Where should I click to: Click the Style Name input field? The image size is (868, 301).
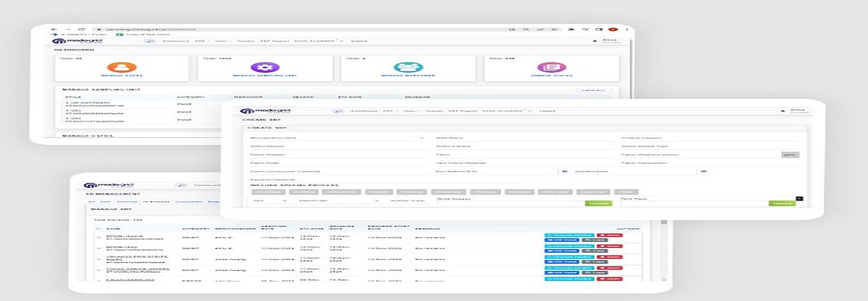tap(518, 138)
